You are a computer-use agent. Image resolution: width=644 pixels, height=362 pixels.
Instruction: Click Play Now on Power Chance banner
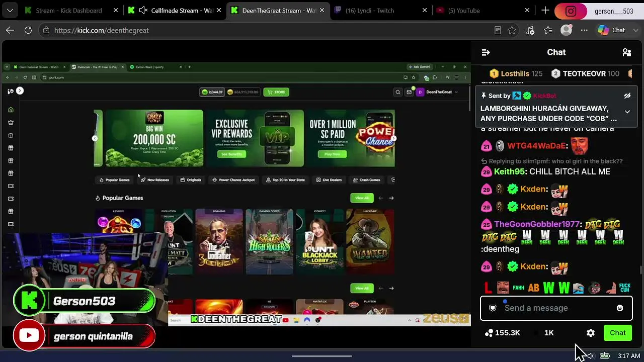pos(332,154)
